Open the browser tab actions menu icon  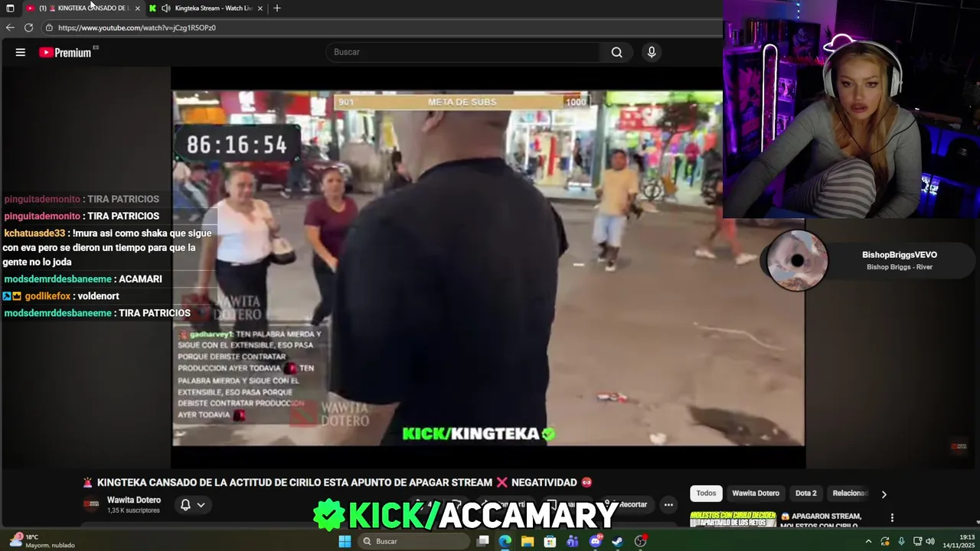[10, 8]
